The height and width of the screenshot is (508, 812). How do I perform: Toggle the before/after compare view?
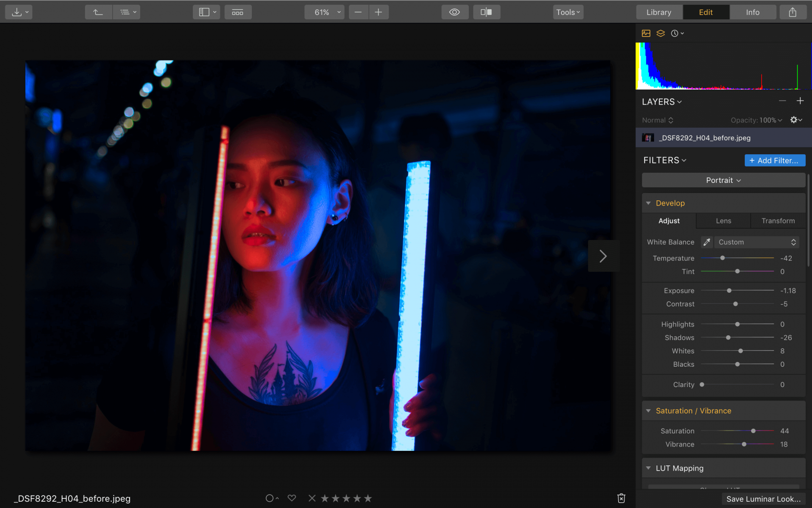(486, 12)
